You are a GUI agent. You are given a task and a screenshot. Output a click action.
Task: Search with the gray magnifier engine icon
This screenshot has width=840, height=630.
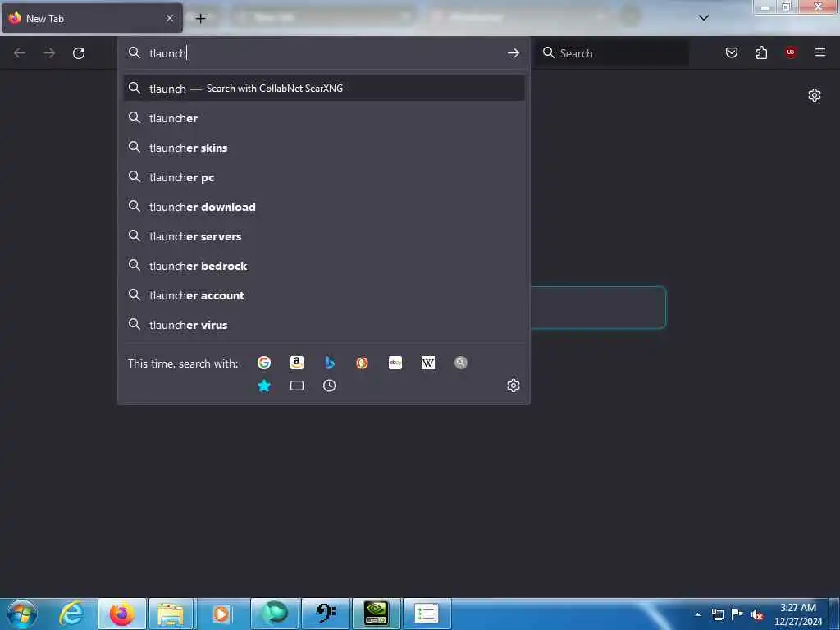[461, 363]
